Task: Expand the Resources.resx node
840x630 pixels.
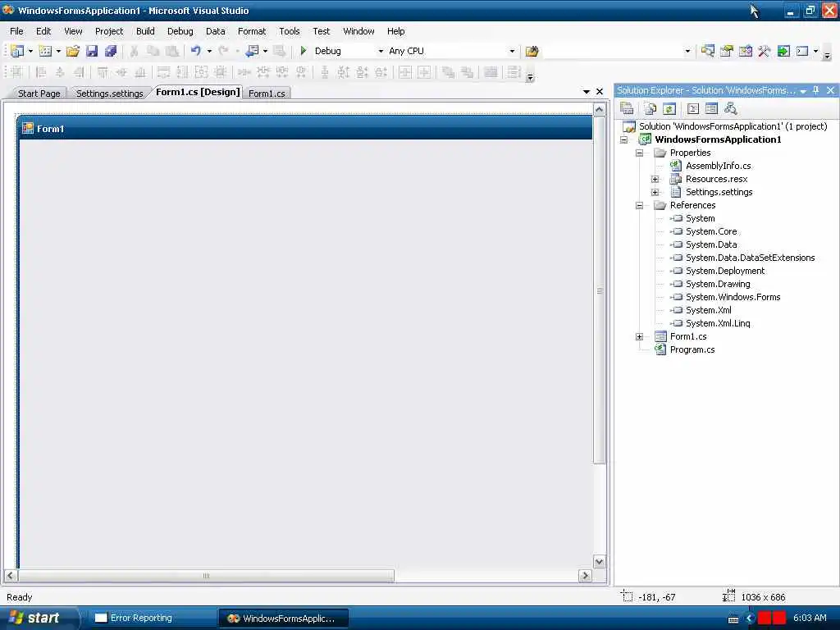Action: click(655, 179)
